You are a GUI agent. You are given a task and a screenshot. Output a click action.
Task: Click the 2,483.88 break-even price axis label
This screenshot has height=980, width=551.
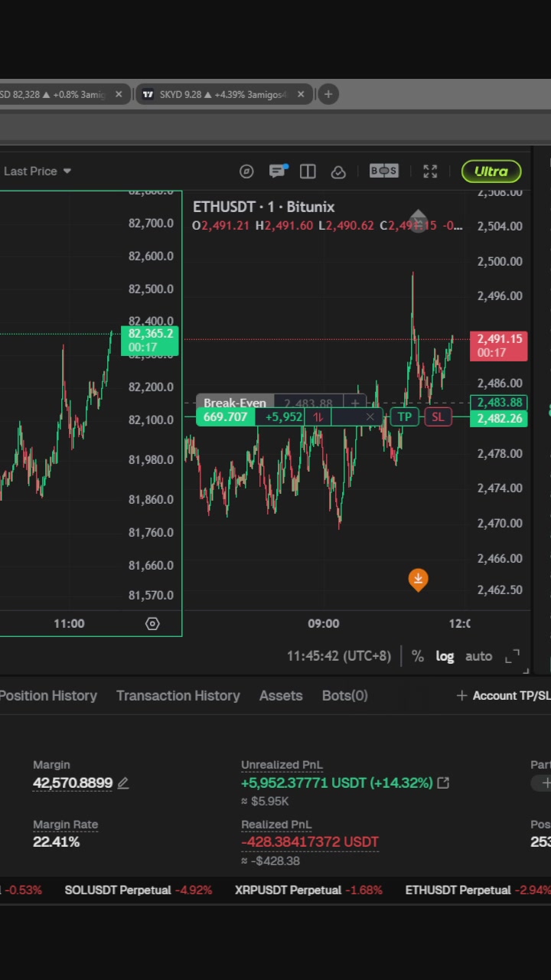pos(499,403)
